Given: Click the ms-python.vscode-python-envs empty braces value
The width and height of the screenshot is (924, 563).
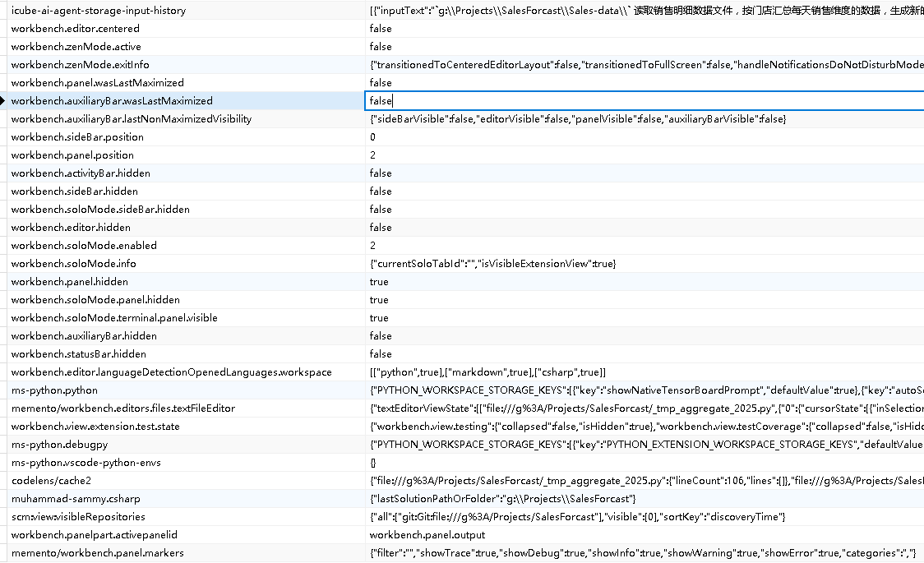Looking at the screenshot, I should pos(373,463).
